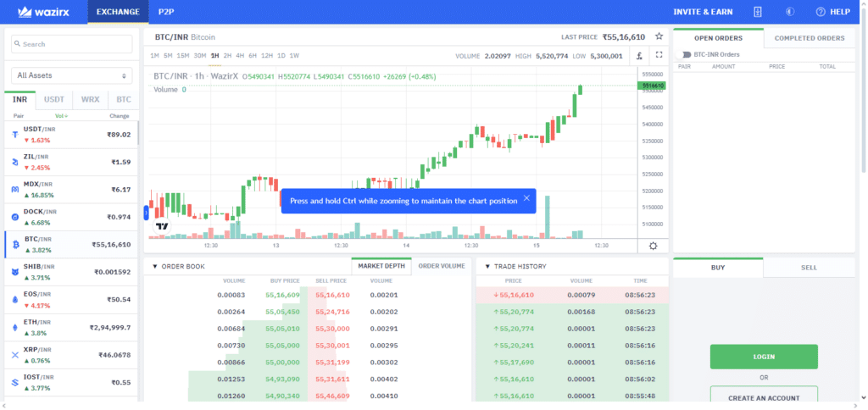Switch to MARKET DEPTH view
The height and width of the screenshot is (410, 868).
[x=381, y=266]
